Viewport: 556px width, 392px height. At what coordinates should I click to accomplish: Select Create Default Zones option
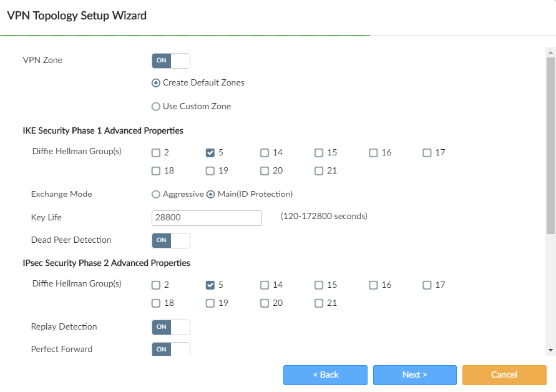coord(155,82)
